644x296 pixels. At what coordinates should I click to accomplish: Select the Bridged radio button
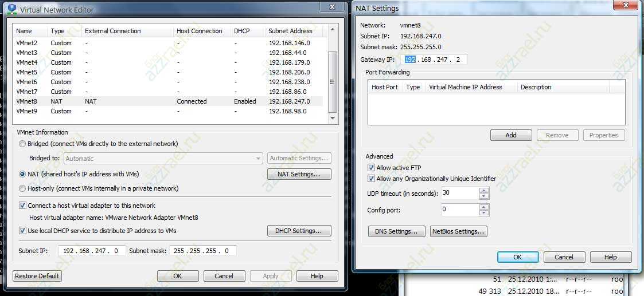(x=22, y=144)
